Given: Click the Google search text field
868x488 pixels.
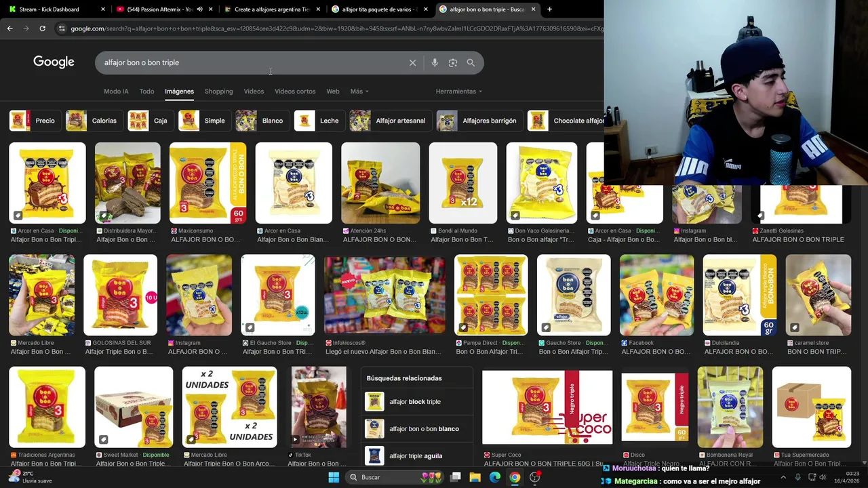Looking at the screenshot, I should pos(251,62).
